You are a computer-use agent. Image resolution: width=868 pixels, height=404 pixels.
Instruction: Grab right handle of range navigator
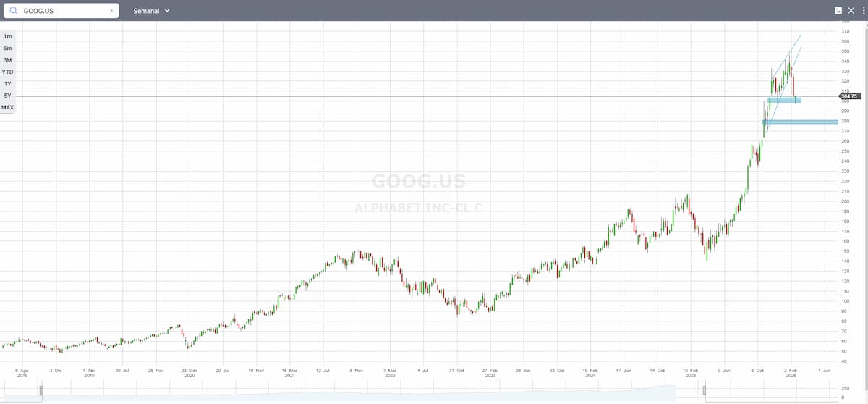[705, 391]
